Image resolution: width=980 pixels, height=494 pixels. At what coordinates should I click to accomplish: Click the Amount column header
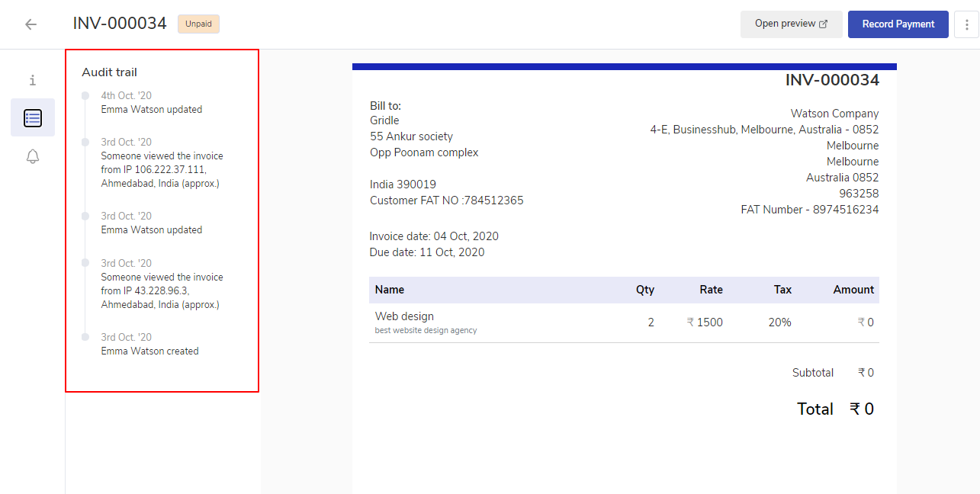[853, 290]
